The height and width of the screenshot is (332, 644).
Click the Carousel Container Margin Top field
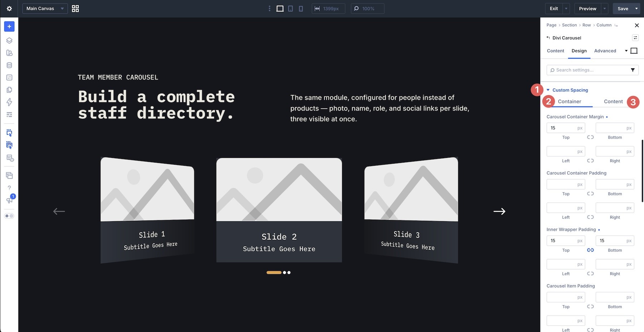[566, 128]
